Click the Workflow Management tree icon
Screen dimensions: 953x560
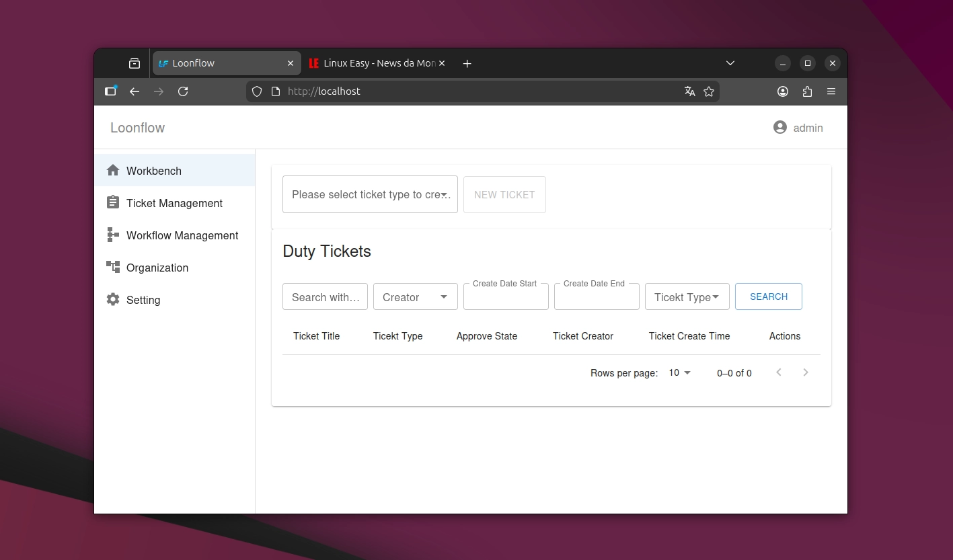113,235
